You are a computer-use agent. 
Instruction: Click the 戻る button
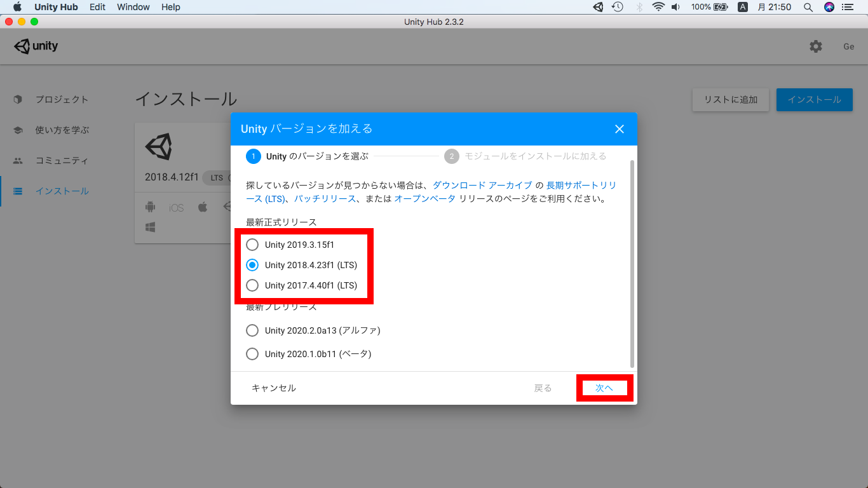pyautogui.click(x=543, y=388)
